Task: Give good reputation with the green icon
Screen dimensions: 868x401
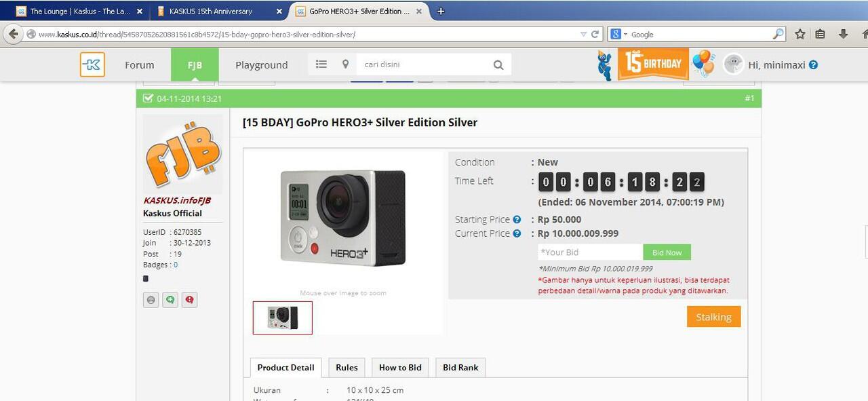Action: [170, 300]
